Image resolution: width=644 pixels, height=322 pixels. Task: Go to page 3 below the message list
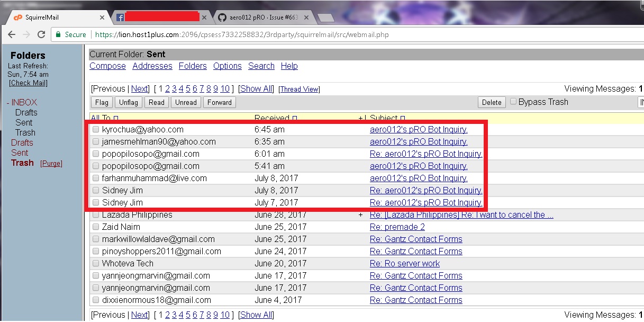click(x=174, y=315)
